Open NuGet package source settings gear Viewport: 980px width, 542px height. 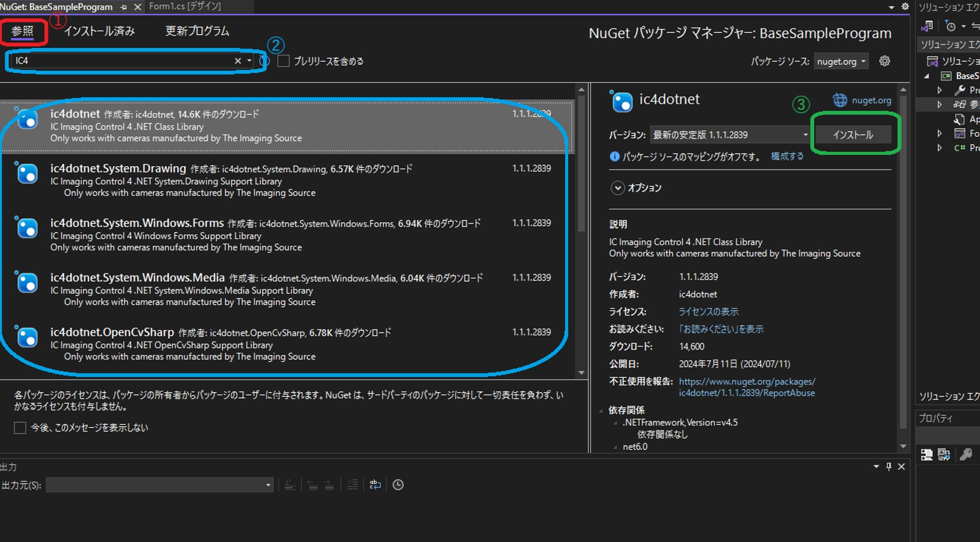coord(884,61)
